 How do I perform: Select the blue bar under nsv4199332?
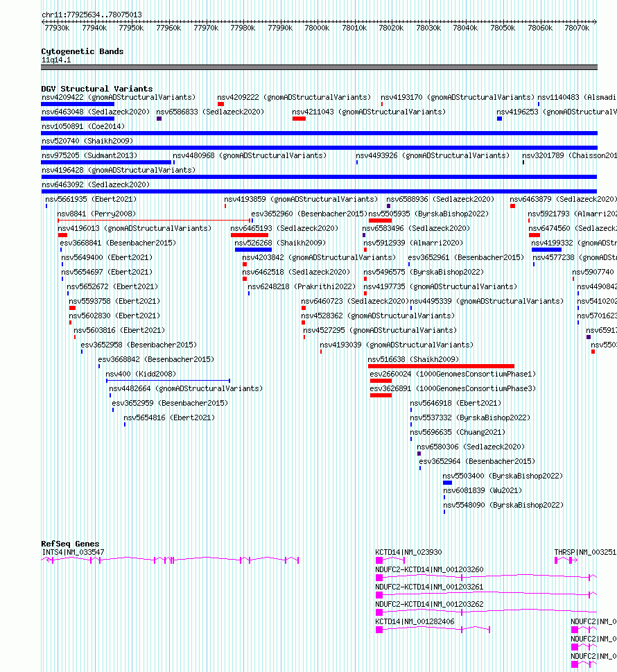click(x=546, y=250)
